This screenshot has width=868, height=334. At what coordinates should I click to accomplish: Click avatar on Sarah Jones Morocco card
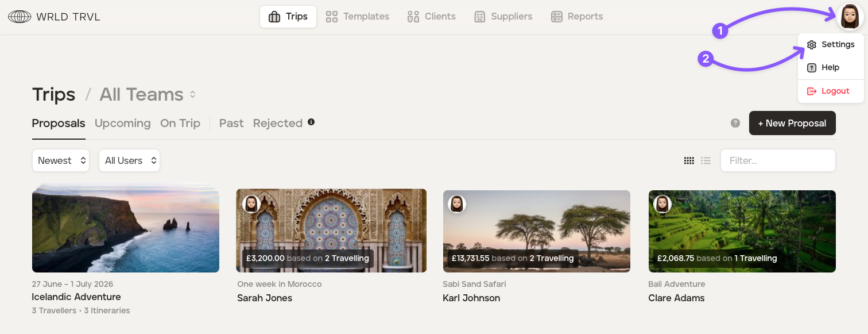coord(251,204)
